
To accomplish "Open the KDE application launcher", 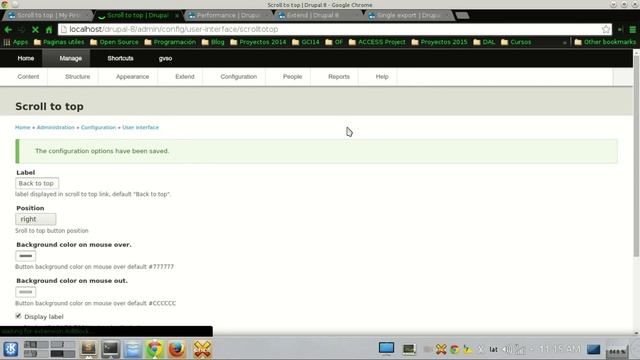I will [11, 349].
